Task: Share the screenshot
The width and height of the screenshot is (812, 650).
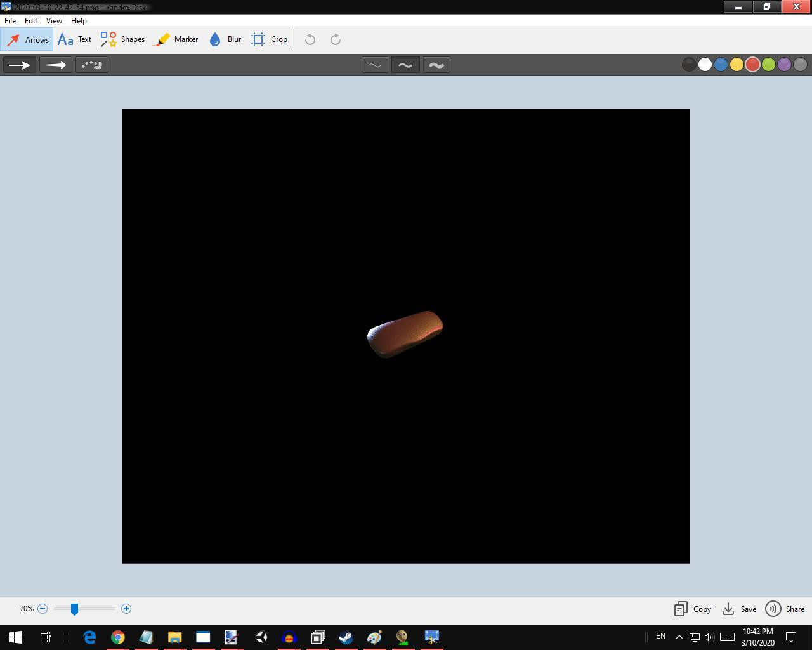Action: click(785, 609)
